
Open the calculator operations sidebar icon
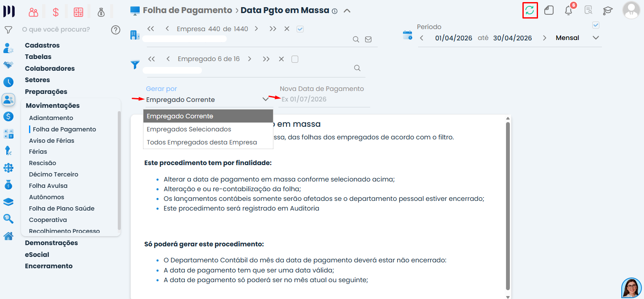[8, 133]
